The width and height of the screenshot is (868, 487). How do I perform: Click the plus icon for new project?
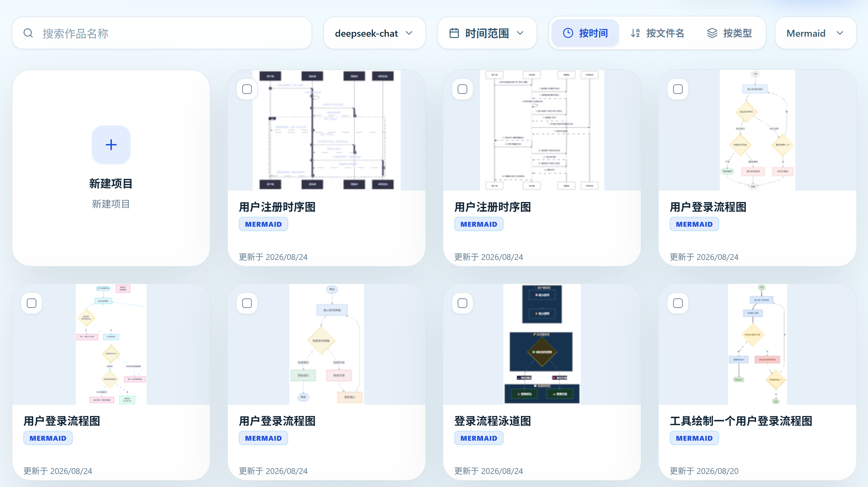tap(111, 144)
